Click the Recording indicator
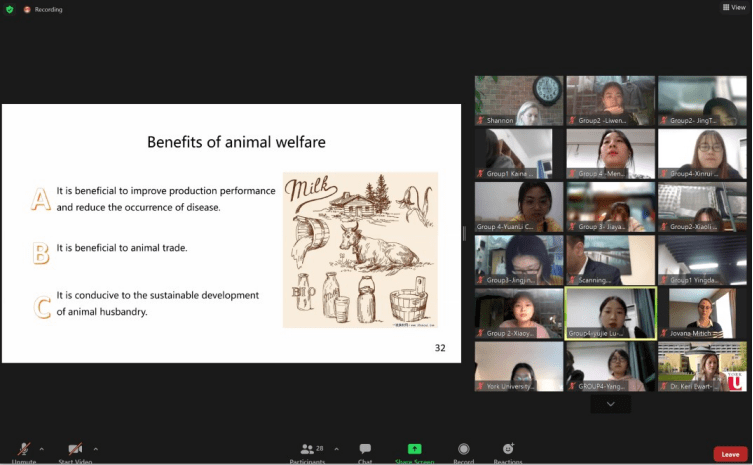Screen dimensions: 753x465 pyautogui.click(x=43, y=9)
